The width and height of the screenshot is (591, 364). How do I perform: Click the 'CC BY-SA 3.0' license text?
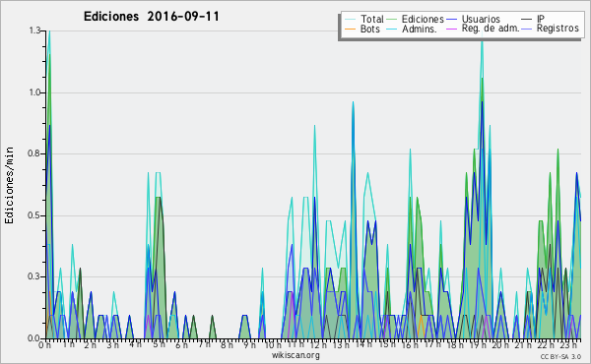click(560, 357)
